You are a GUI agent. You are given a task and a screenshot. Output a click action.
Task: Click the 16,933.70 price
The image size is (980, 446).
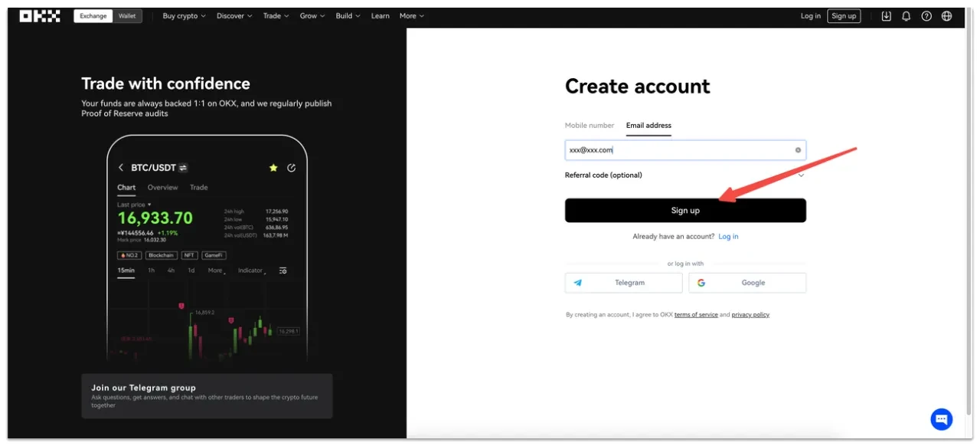[x=155, y=218]
